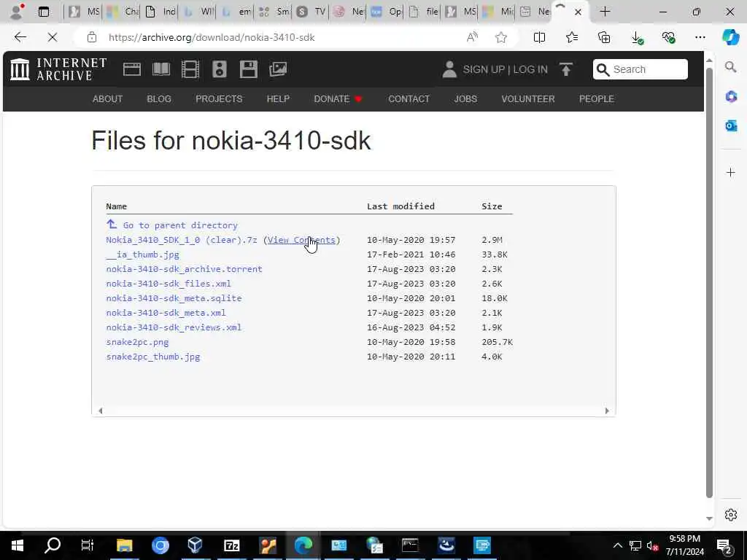This screenshot has width=747, height=560.
Task: Open the VOLUNTEER menu item
Action: coord(528,99)
